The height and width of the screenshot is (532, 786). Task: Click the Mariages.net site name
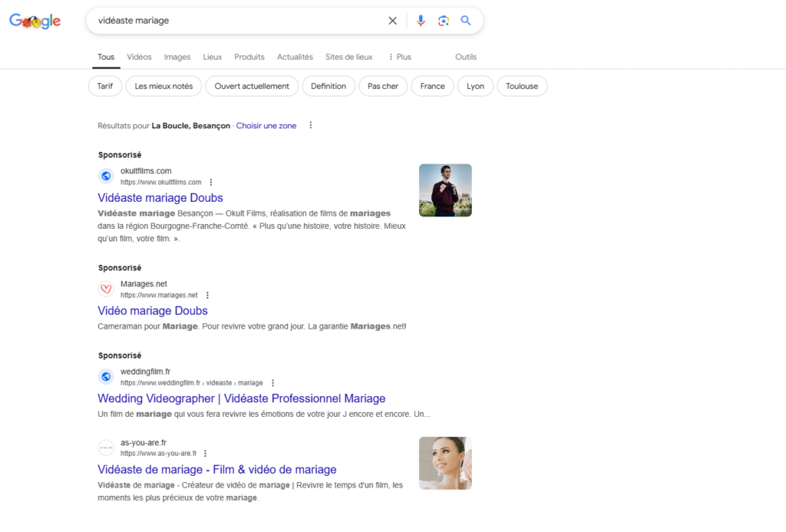tap(144, 284)
